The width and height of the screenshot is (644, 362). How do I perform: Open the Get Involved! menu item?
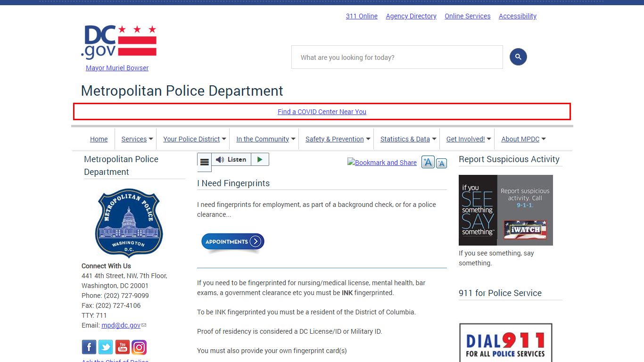(466, 139)
